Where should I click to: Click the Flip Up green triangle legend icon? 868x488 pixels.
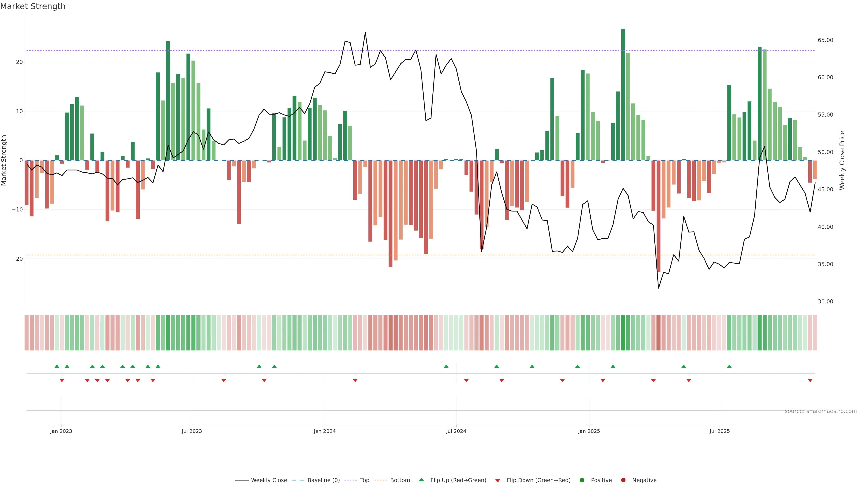[421, 480]
